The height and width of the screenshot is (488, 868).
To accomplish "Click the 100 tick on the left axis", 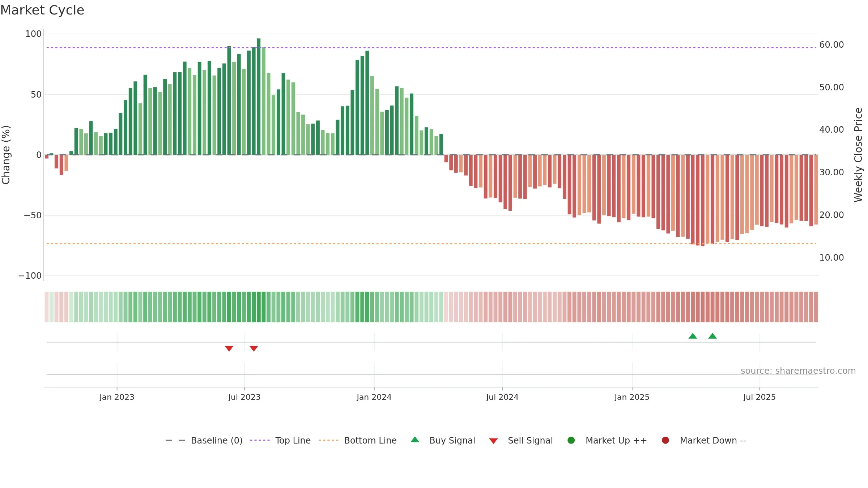I will point(33,34).
